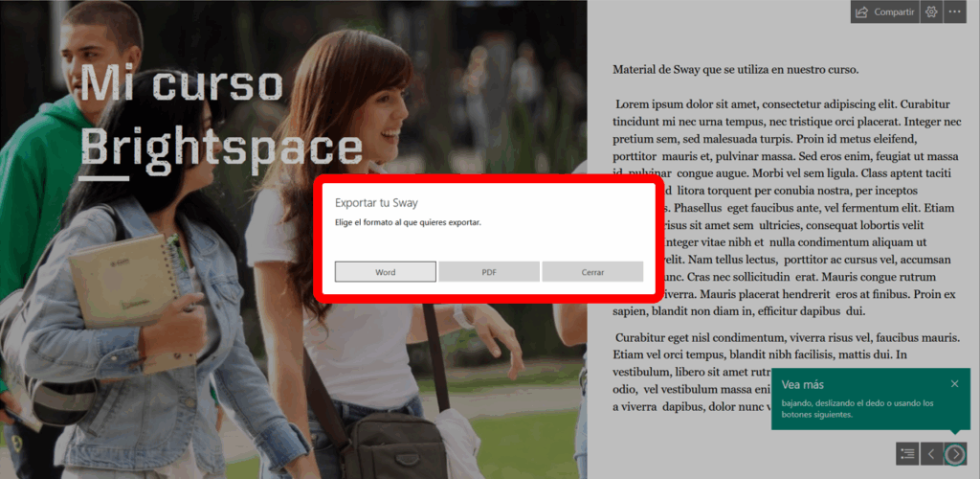Open the more options ellipsis menu
The width and height of the screenshot is (980, 479).
coord(954,11)
